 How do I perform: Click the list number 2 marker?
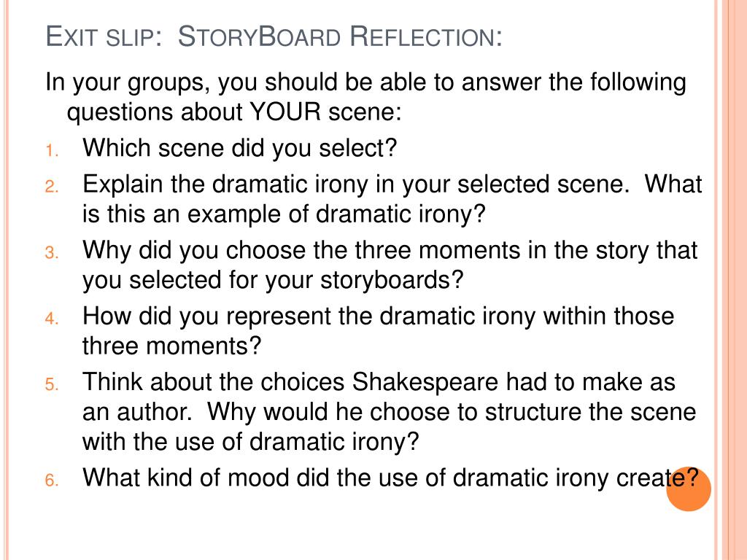pyautogui.click(x=52, y=187)
